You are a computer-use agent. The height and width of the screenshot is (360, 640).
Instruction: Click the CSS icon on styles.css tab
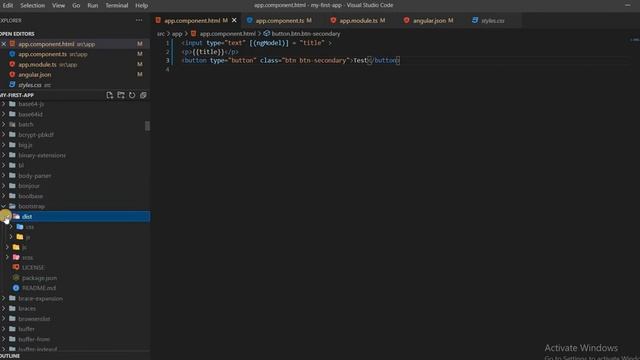point(475,20)
